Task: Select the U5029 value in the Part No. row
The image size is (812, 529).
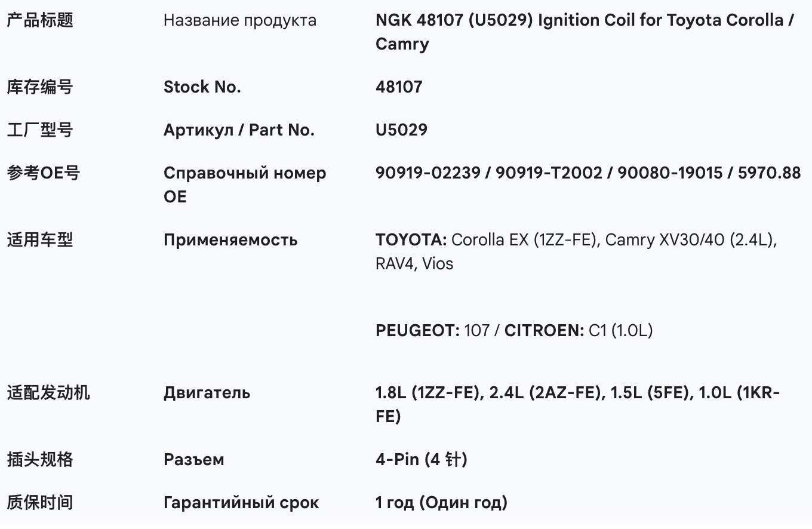Action: pos(401,130)
